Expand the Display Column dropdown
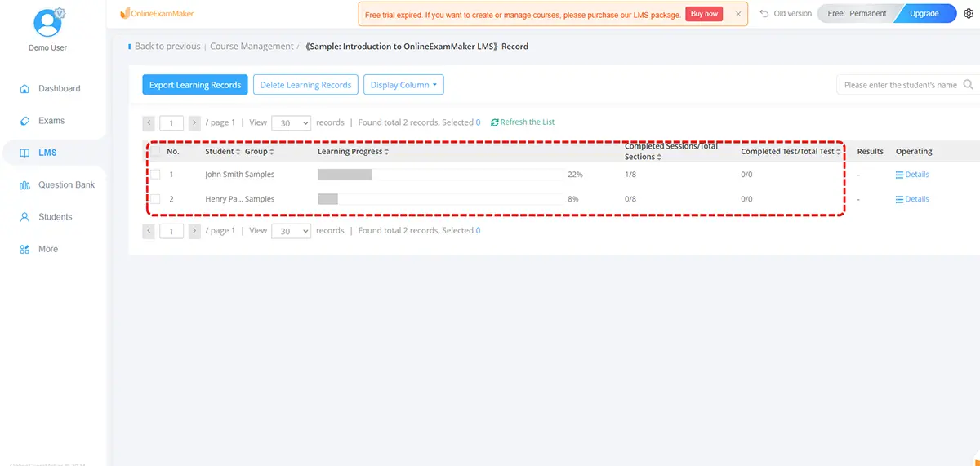Image resolution: width=980 pixels, height=466 pixels. click(x=403, y=85)
